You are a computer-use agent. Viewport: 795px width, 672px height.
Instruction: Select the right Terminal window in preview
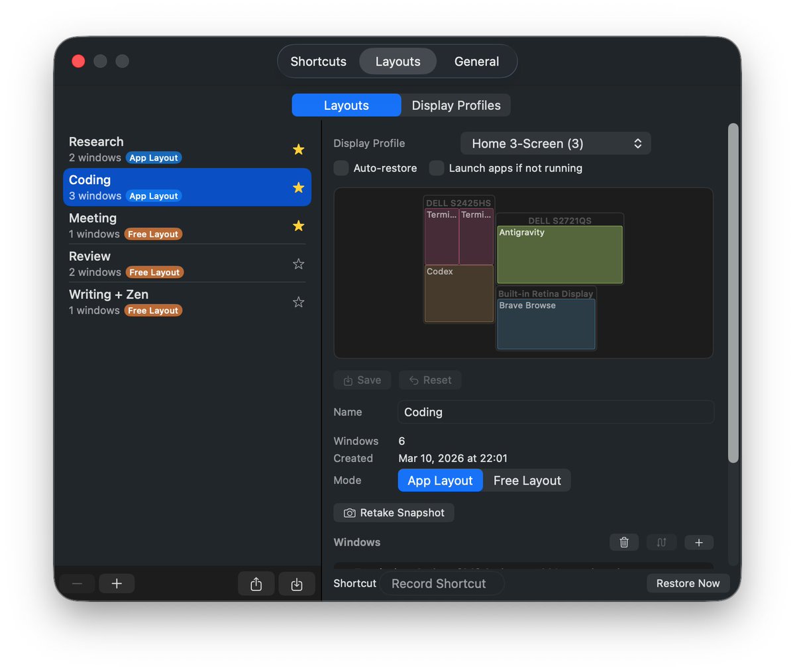pos(476,236)
